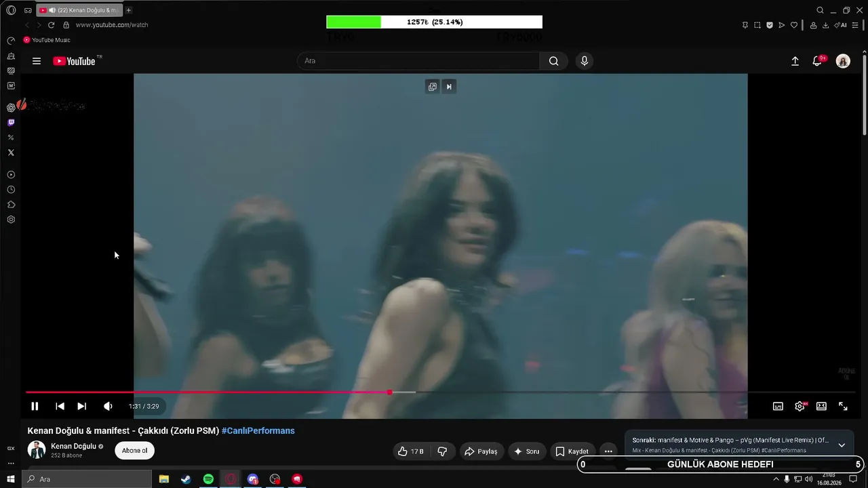The height and width of the screenshot is (488, 868).
Task: Open the ad blocker shield icon
Action: point(770,25)
